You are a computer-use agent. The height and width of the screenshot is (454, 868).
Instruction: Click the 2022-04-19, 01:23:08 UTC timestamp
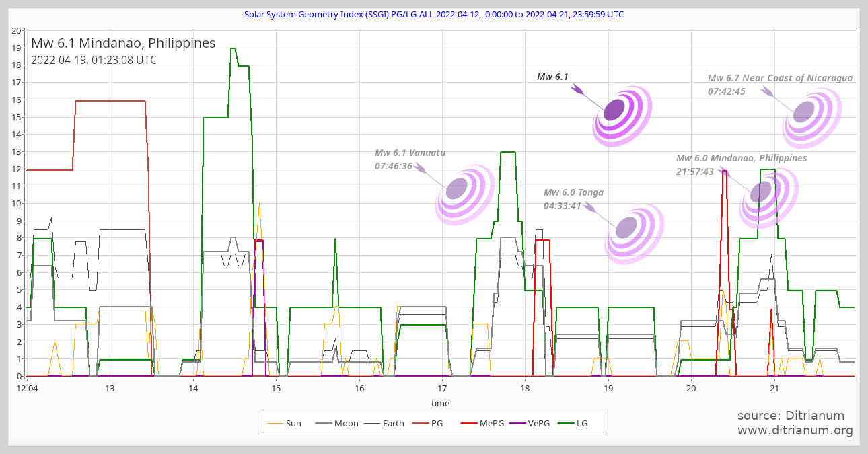94,60
